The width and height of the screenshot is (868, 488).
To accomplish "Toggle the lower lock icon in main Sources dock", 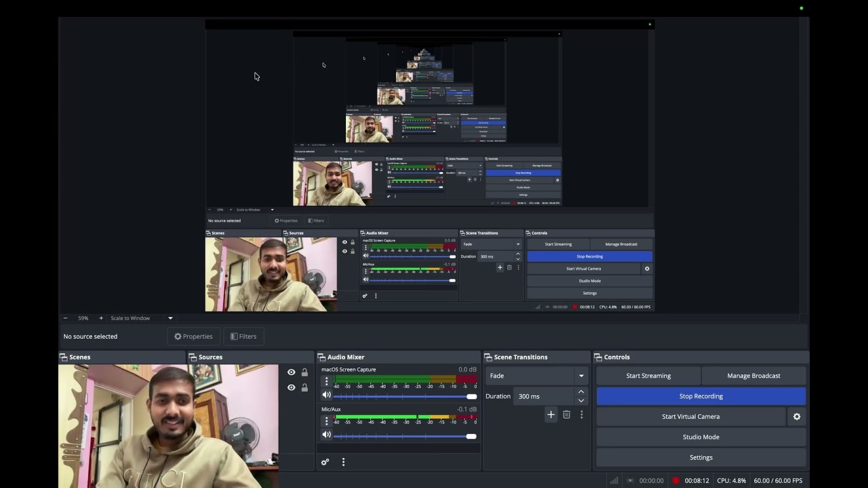I will [x=304, y=388].
